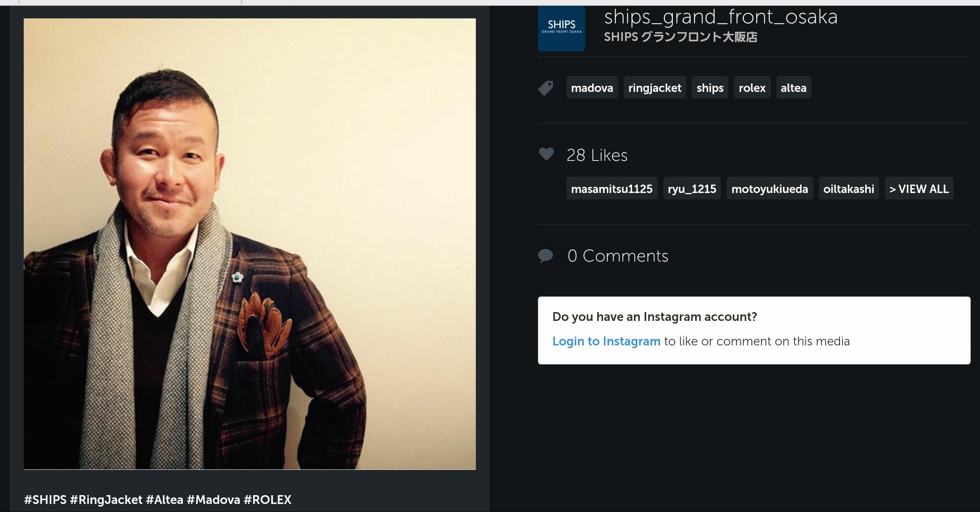Select the rolex tag chip
Image resolution: width=980 pixels, height=512 pixels.
coord(752,88)
